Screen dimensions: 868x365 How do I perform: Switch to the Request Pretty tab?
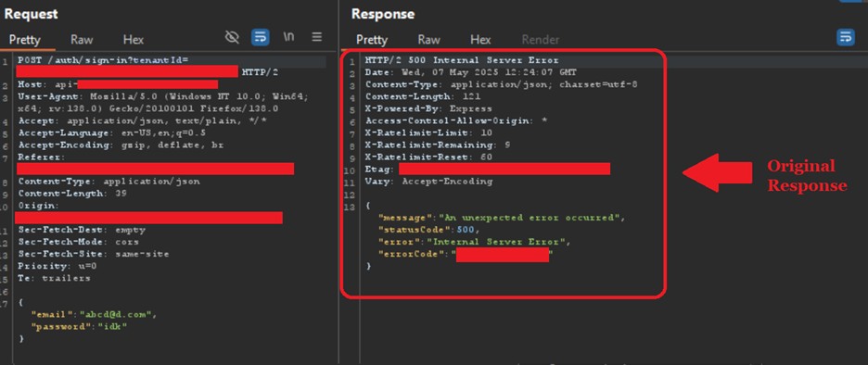coord(25,40)
